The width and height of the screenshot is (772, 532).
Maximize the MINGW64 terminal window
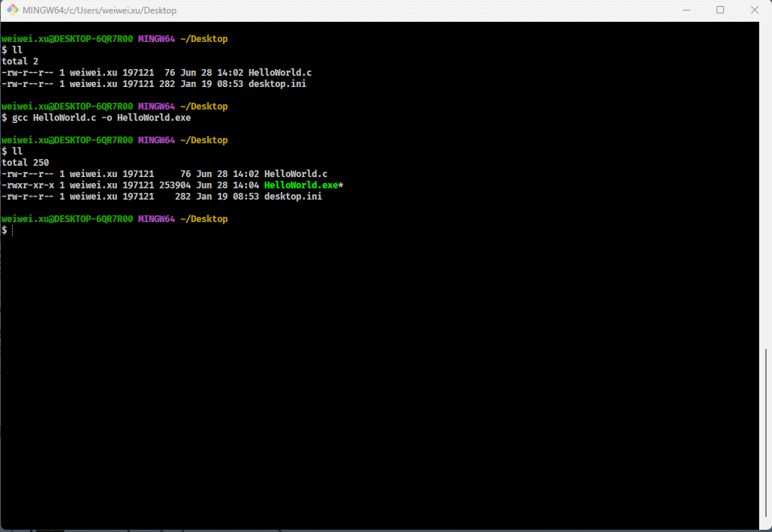click(x=720, y=11)
